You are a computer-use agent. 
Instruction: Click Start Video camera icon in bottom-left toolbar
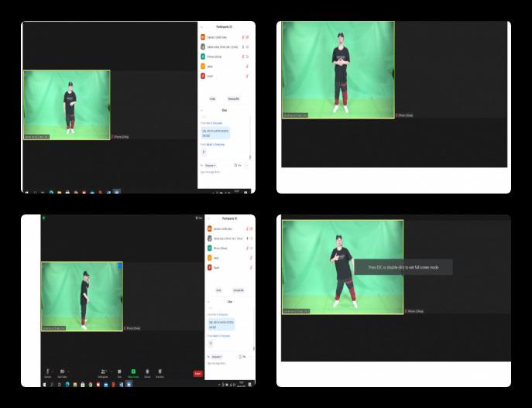(62, 372)
